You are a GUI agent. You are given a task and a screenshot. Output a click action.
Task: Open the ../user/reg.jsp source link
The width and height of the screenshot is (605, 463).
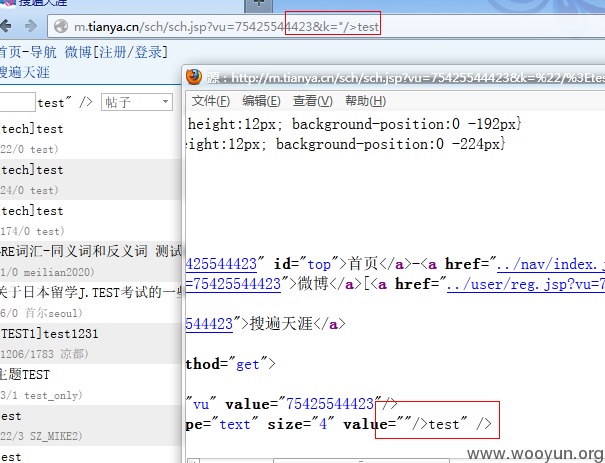(526, 285)
